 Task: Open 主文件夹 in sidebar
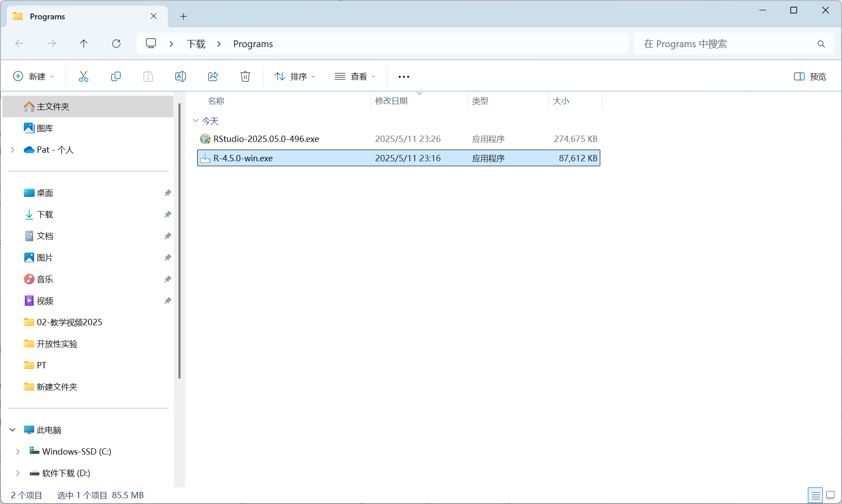click(88, 106)
